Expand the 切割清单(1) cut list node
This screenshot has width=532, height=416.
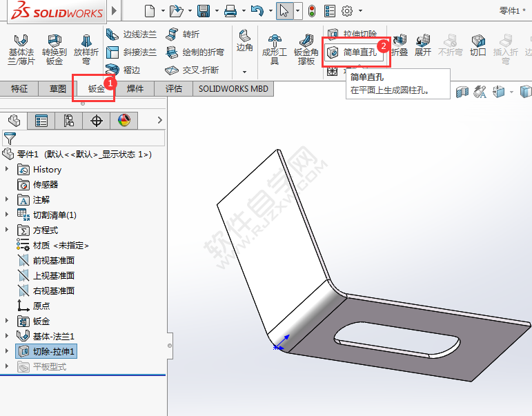click(x=6, y=215)
